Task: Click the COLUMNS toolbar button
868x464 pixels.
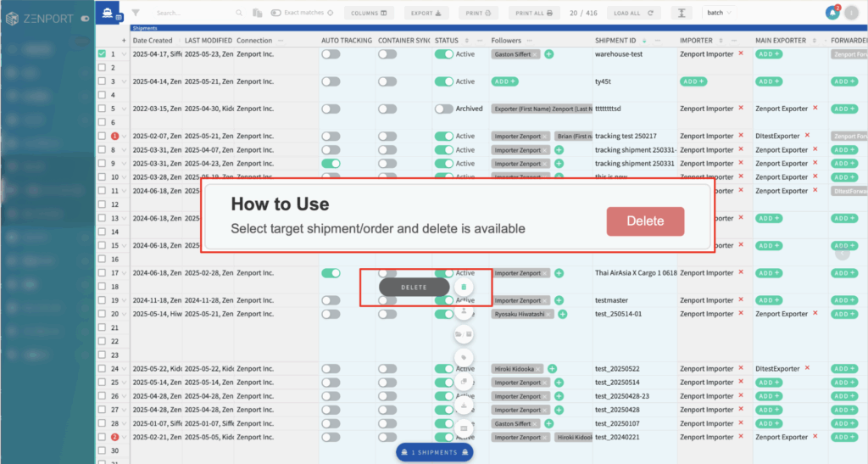Action: 369,13
